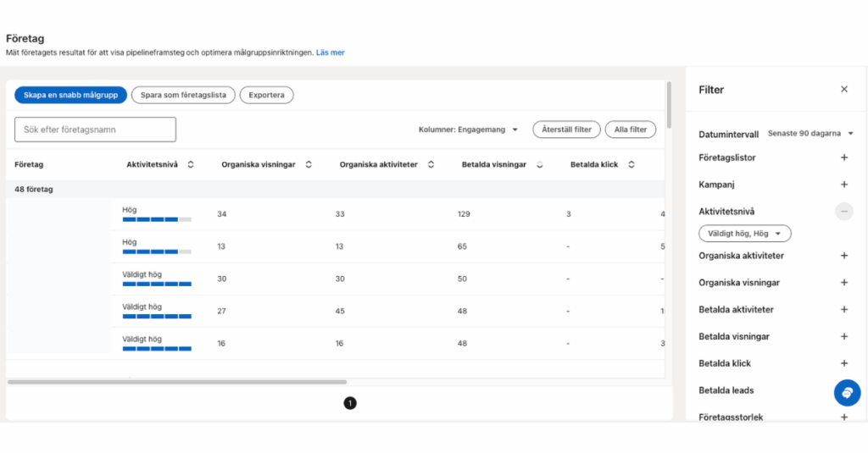The image size is (868, 453).
Task: Expand the Kampanj filter section
Action: point(843,185)
